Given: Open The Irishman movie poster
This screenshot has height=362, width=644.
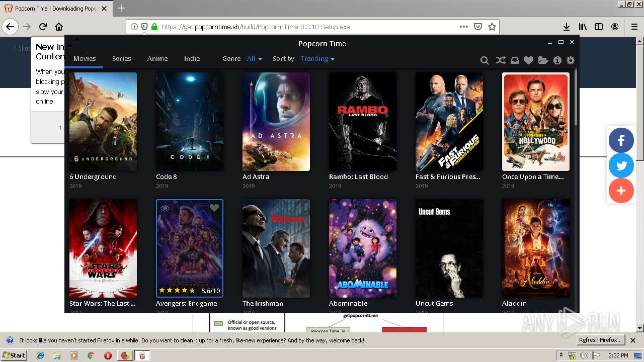Looking at the screenshot, I should (276, 248).
